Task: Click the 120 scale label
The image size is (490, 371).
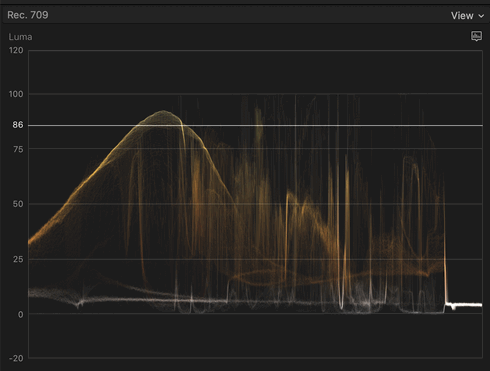Action: pos(16,50)
